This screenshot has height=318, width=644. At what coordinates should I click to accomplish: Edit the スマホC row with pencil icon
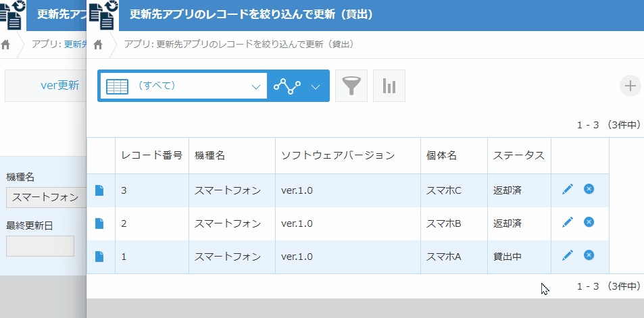(x=567, y=189)
